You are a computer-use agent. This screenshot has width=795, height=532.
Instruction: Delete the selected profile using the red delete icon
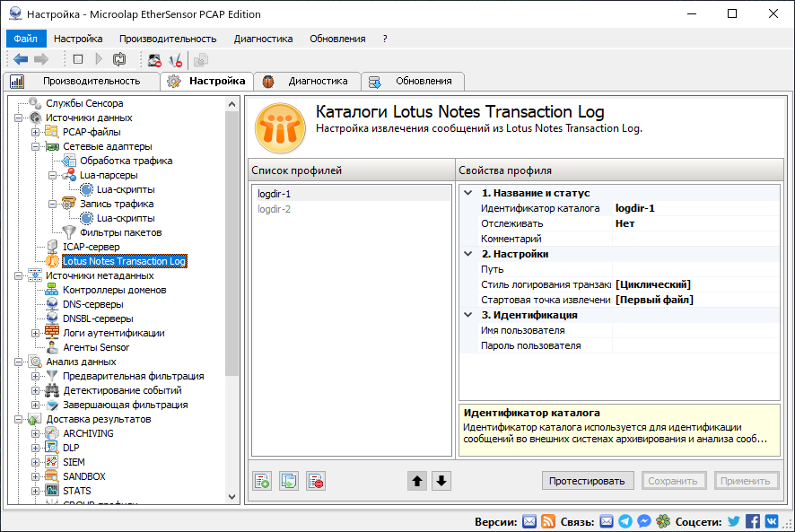314,481
